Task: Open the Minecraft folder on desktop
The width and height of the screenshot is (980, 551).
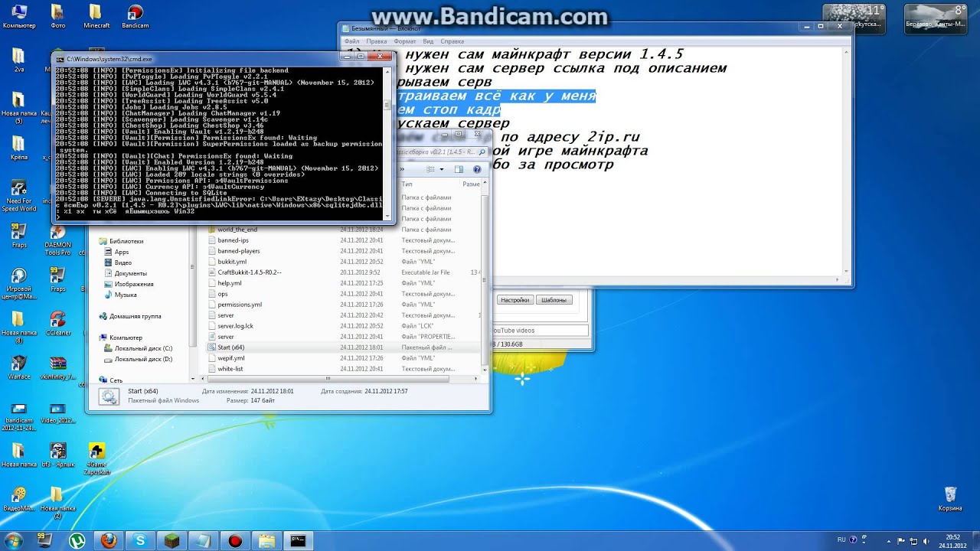Action: click(x=96, y=16)
